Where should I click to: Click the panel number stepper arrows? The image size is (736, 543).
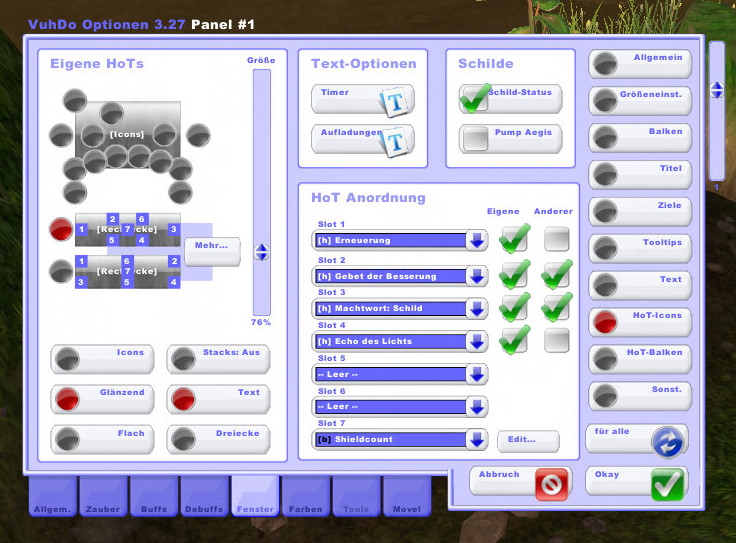(x=716, y=90)
